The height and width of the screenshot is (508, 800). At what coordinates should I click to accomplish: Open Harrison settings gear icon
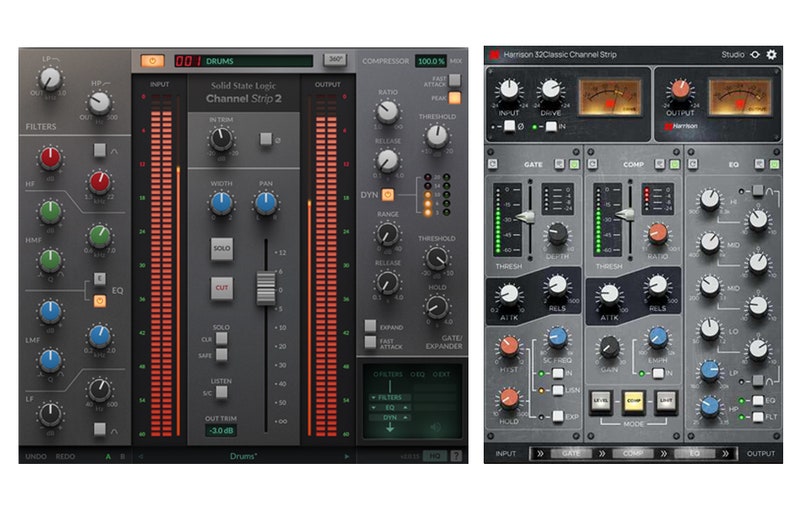coord(771,54)
